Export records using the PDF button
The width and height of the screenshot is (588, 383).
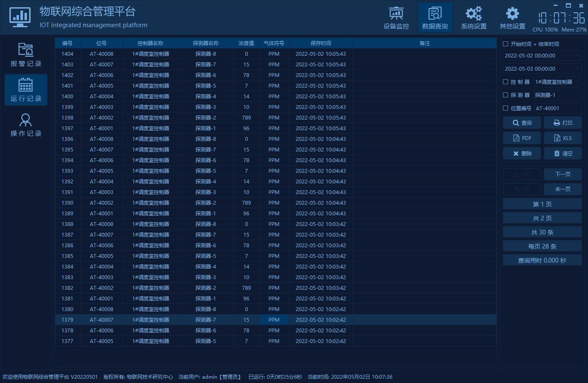click(x=522, y=138)
